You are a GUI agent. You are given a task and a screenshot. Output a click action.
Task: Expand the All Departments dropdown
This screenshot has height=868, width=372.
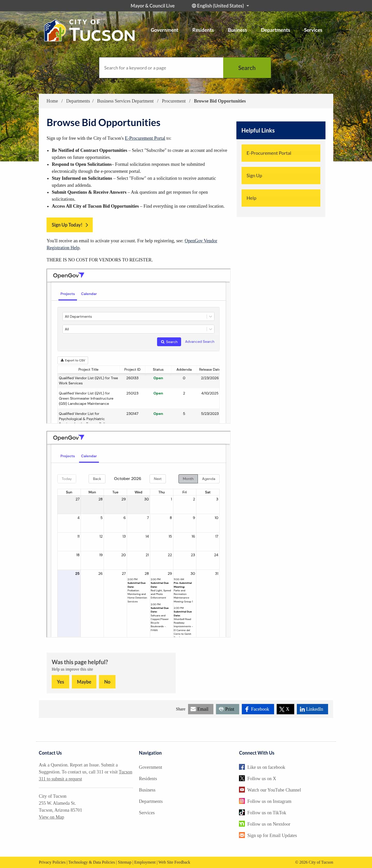point(138,316)
